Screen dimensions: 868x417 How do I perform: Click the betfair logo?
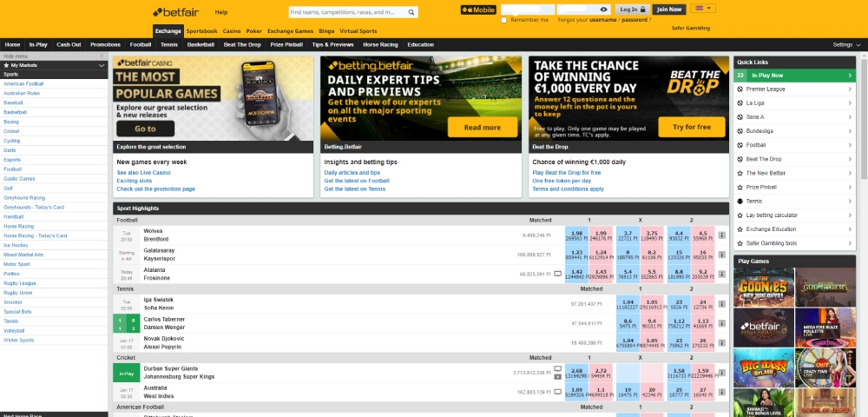pyautogui.click(x=175, y=11)
